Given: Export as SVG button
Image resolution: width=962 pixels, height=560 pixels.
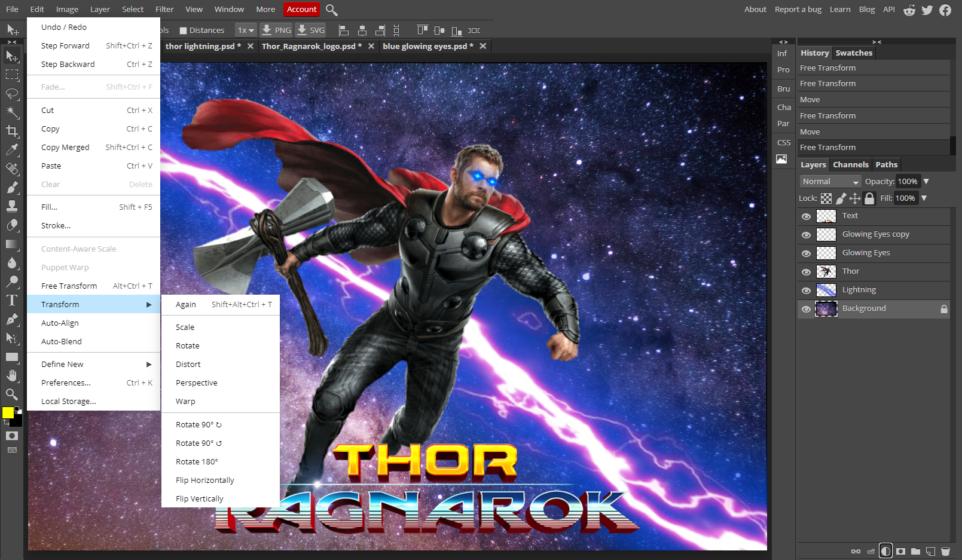Looking at the screenshot, I should coord(311,30).
